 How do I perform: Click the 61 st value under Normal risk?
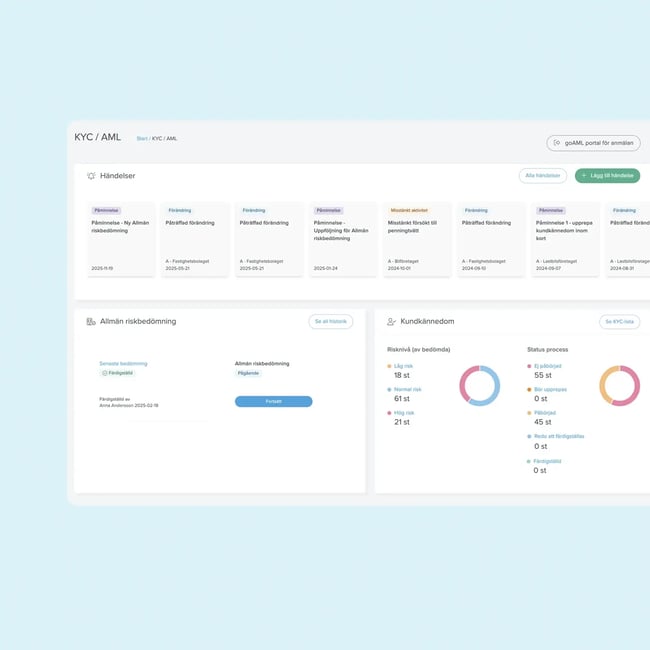(402, 398)
